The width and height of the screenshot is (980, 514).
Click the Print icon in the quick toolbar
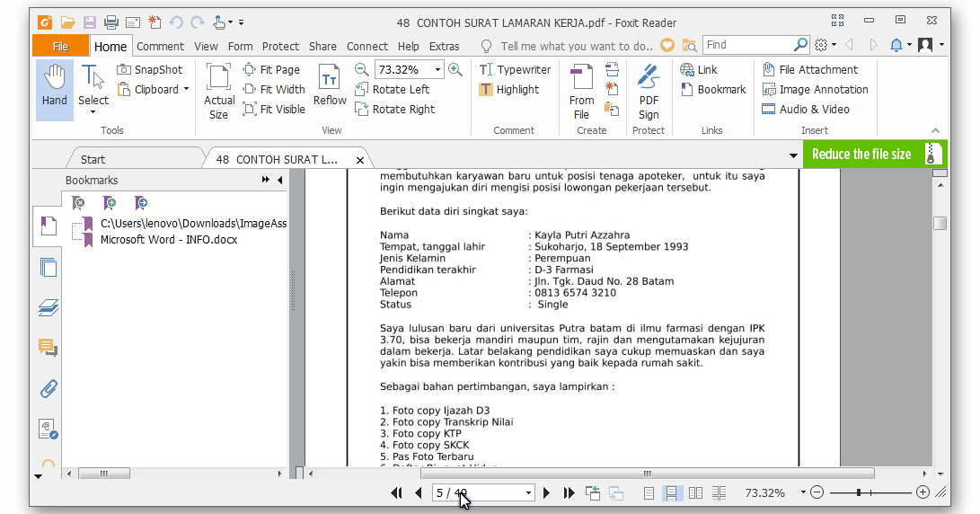111,22
